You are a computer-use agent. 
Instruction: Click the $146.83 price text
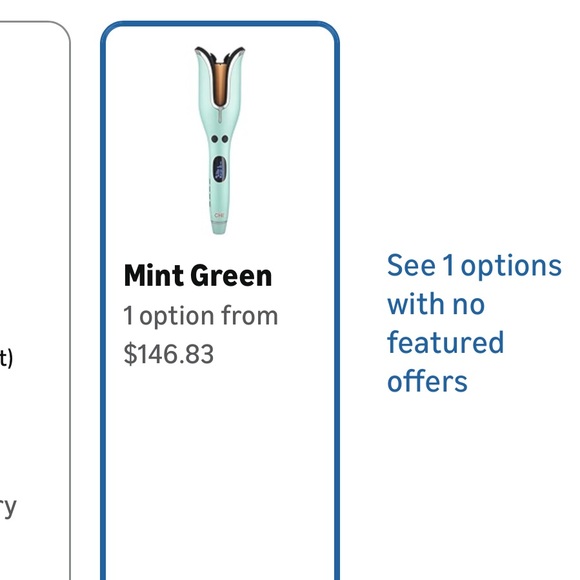(169, 354)
